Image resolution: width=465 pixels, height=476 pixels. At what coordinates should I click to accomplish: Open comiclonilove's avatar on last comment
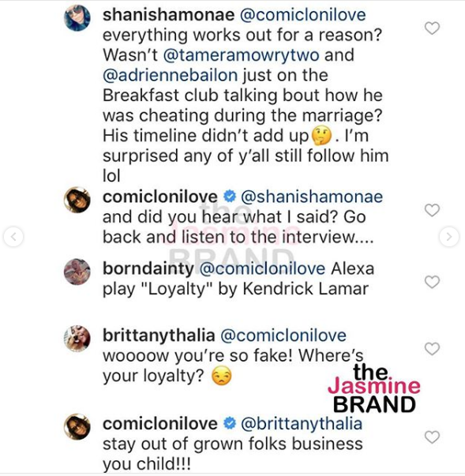(77, 426)
